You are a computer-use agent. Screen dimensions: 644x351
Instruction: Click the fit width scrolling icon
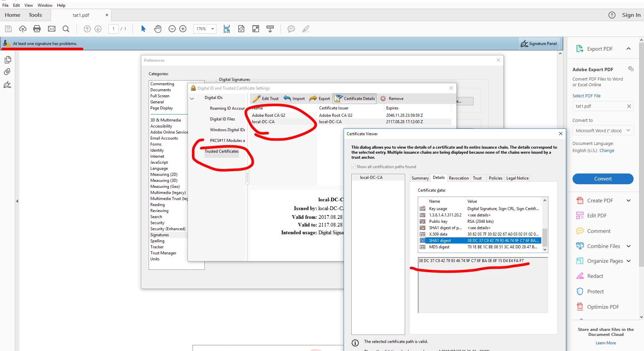point(227,29)
